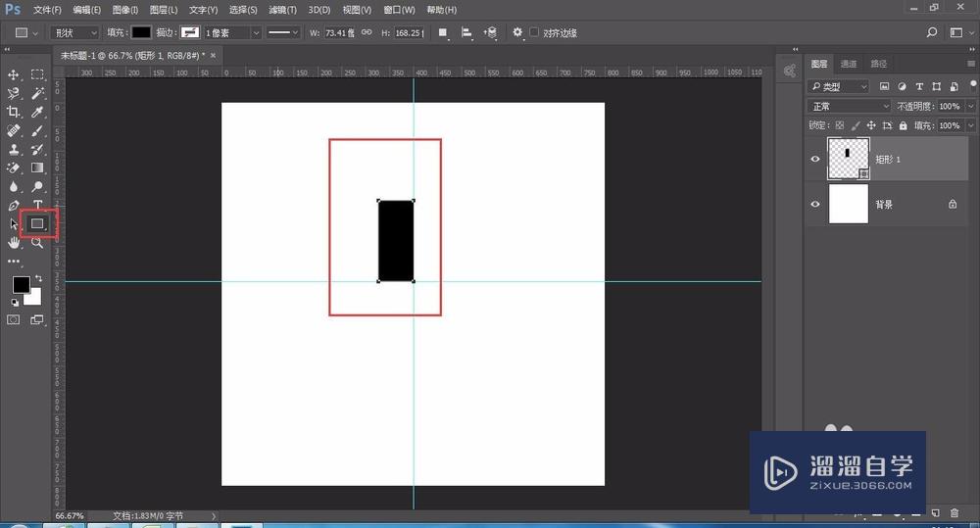Screen dimensions: 980x528
Task: Expand the 正常 blend mode dropdown
Action: (x=849, y=106)
